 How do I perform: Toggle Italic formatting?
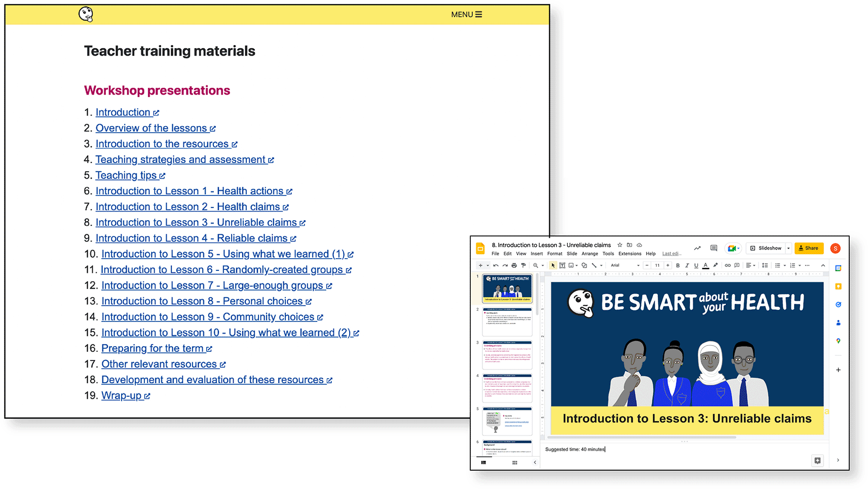687,265
